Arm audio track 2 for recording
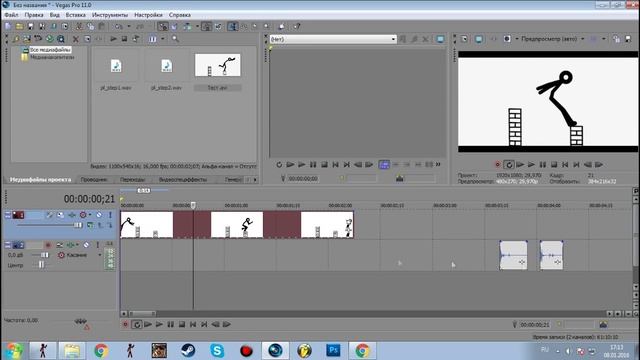 (48, 245)
